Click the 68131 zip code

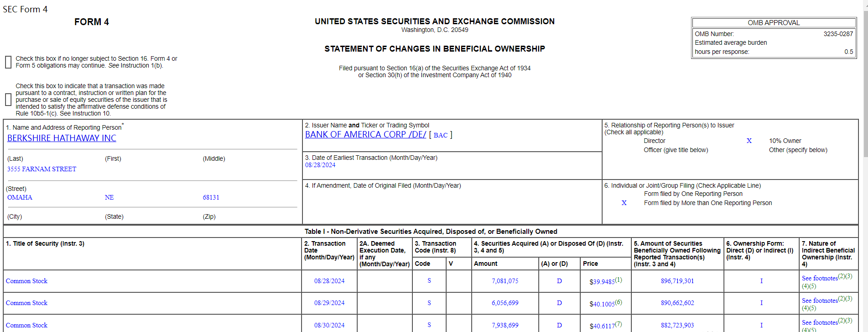(211, 197)
